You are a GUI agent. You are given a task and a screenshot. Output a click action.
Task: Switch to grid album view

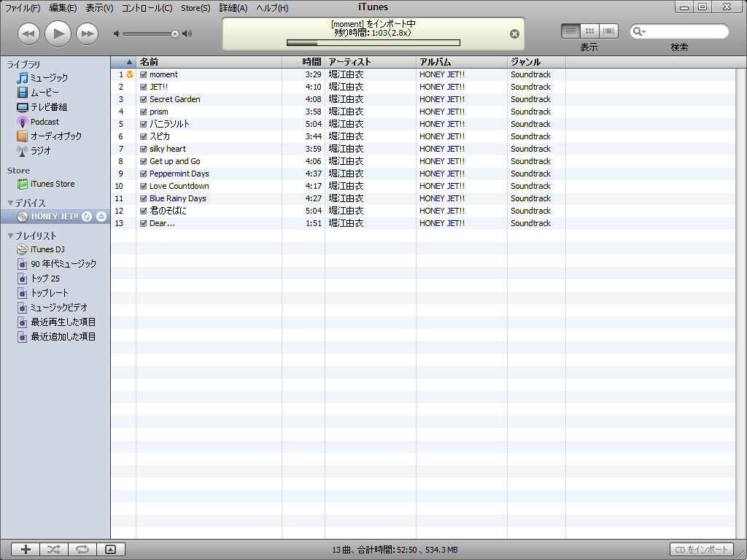(589, 31)
